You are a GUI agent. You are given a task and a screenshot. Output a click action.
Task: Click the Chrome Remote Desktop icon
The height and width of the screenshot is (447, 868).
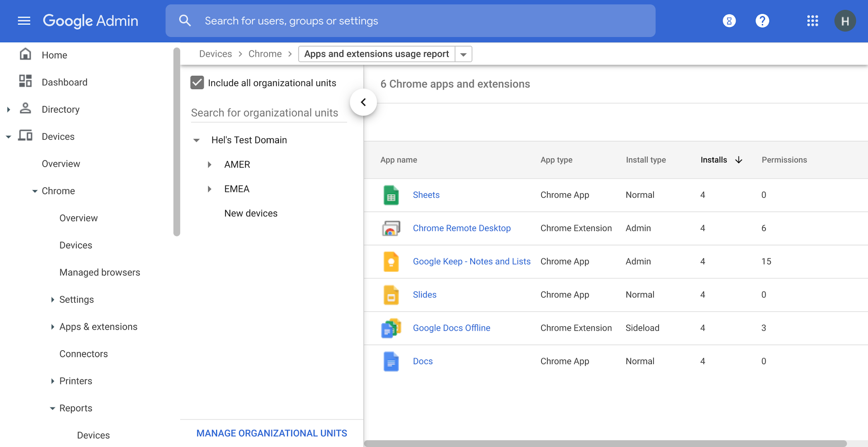[x=391, y=228]
